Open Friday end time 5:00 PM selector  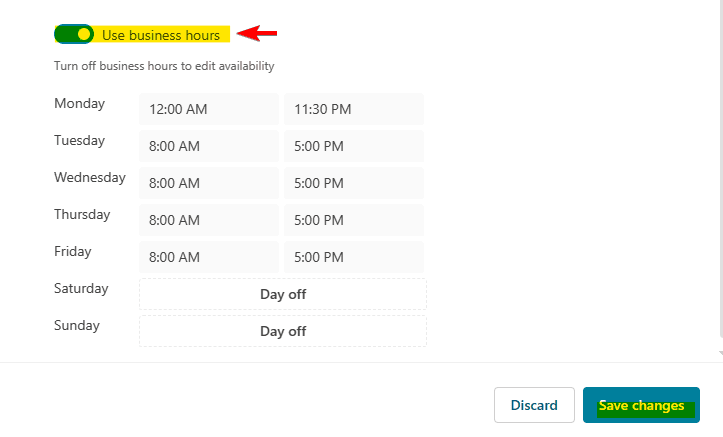pos(354,257)
